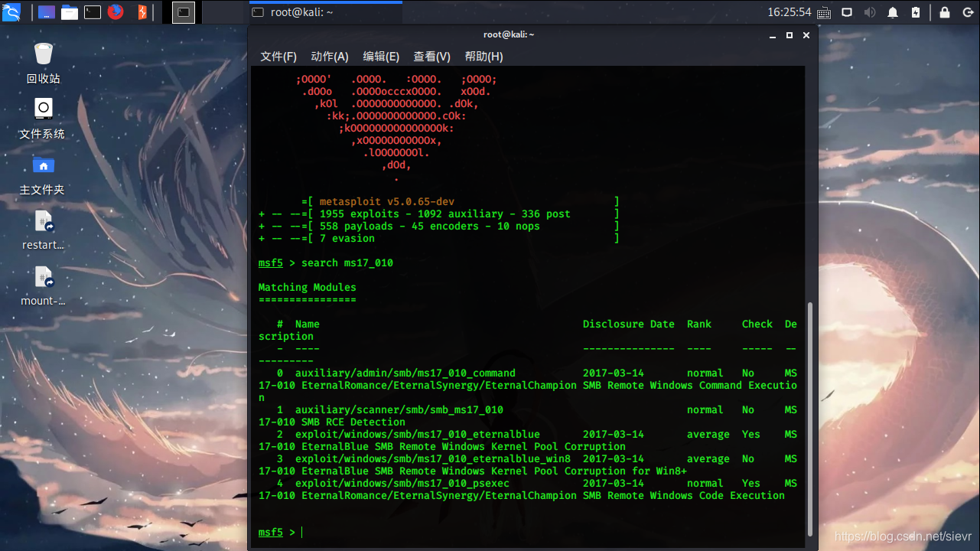
Task: Click the log out icon in panel
Action: [967, 12]
